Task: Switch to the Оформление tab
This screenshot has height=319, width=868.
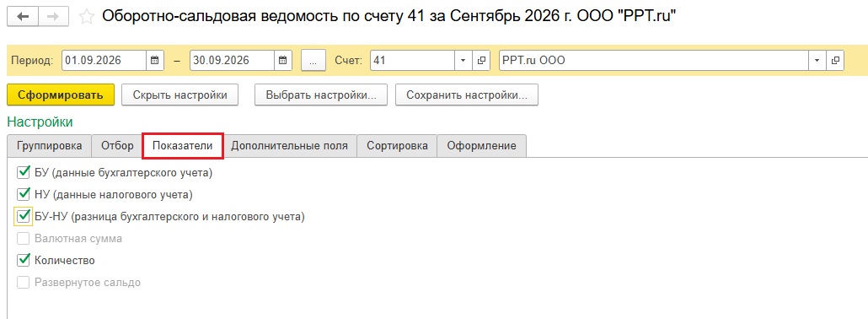Action: [481, 146]
